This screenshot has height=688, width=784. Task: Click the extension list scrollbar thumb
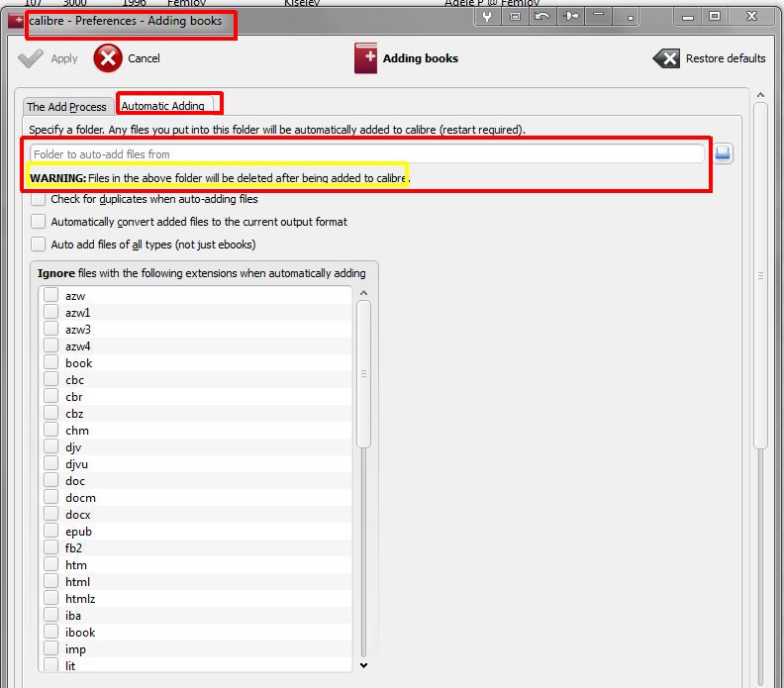(364, 374)
